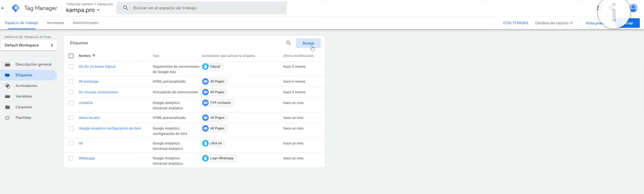Click the search magnifier in the workspace search bar

pos(125,8)
